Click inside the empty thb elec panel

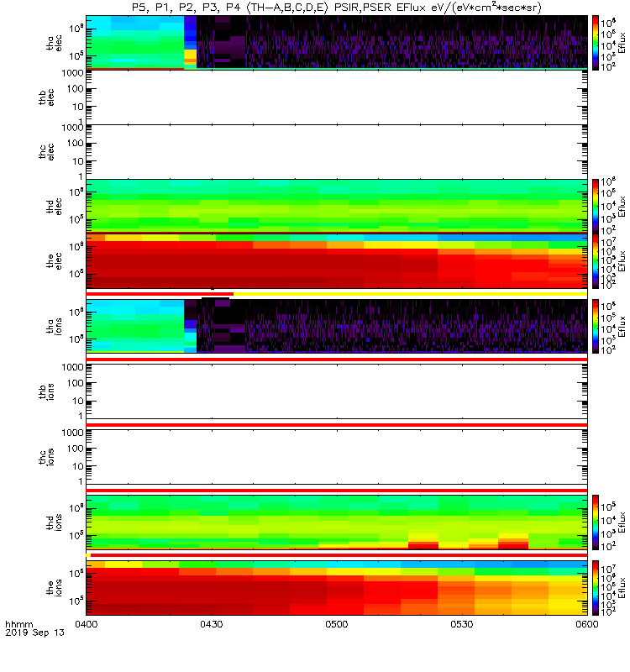337,97
